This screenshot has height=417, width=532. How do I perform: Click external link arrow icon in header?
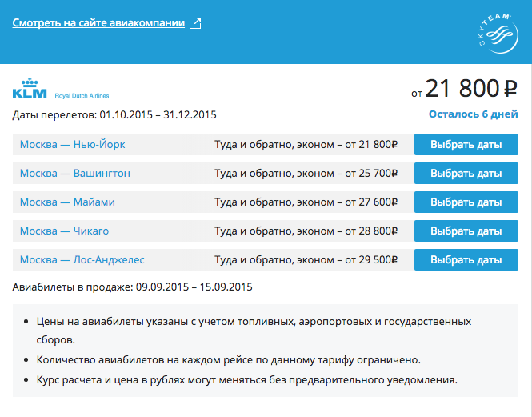click(195, 22)
